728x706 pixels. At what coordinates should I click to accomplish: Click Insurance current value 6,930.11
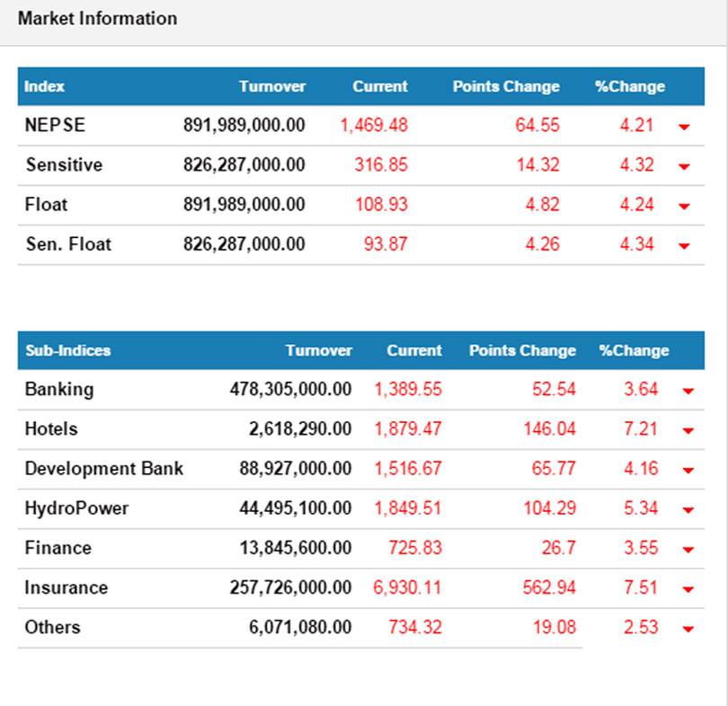(407, 587)
